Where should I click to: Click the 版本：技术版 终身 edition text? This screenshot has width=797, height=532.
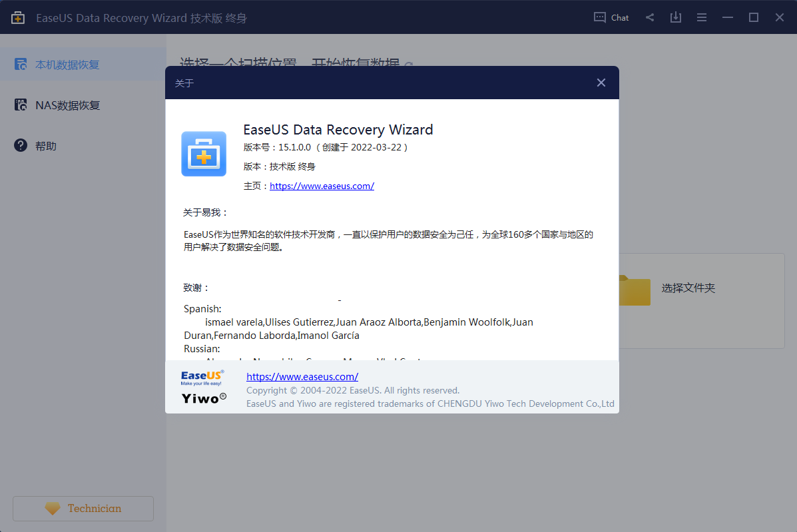pyautogui.click(x=279, y=166)
